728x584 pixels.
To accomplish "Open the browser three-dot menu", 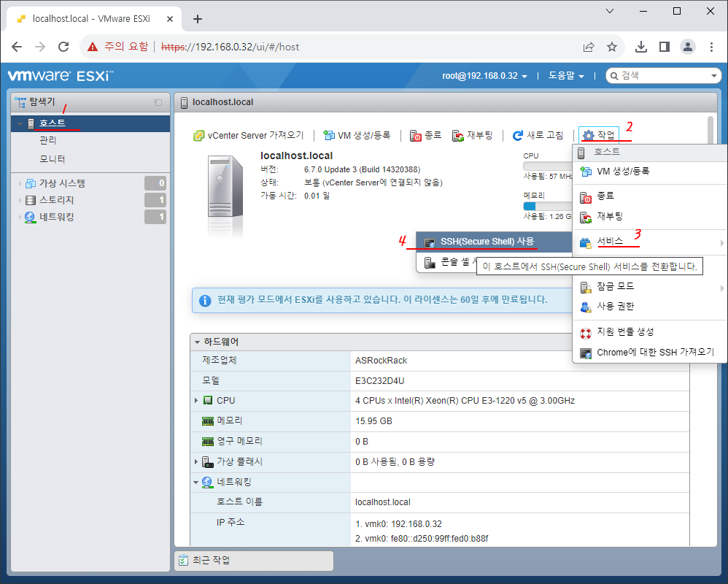I will click(711, 47).
